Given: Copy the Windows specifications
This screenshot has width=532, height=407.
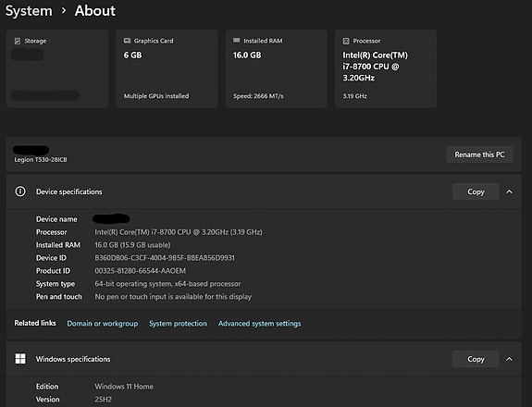Looking at the screenshot, I should 476,359.
